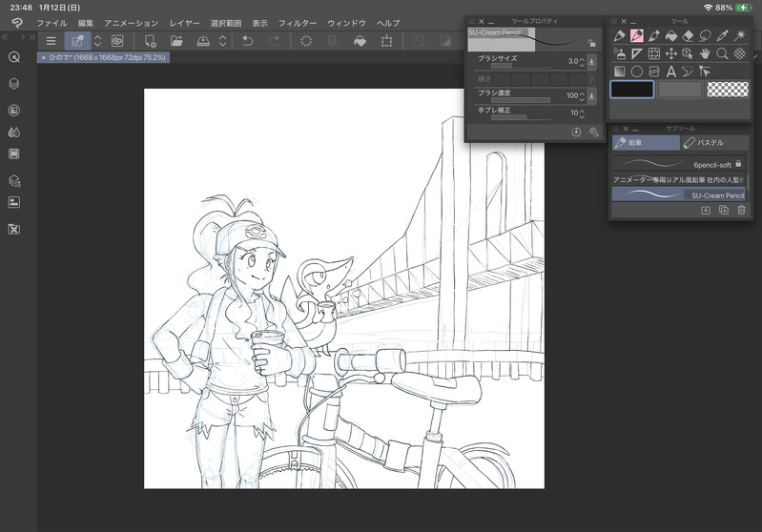Delete the selected sub tool
Image resolution: width=762 pixels, height=532 pixels.
click(741, 210)
